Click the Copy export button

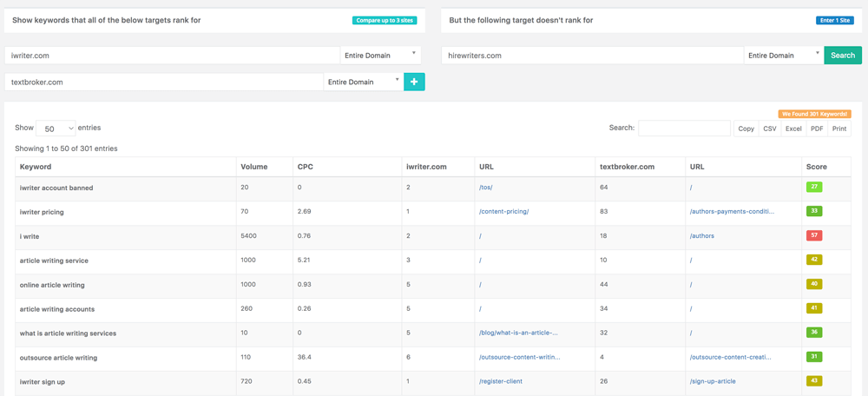(x=746, y=129)
